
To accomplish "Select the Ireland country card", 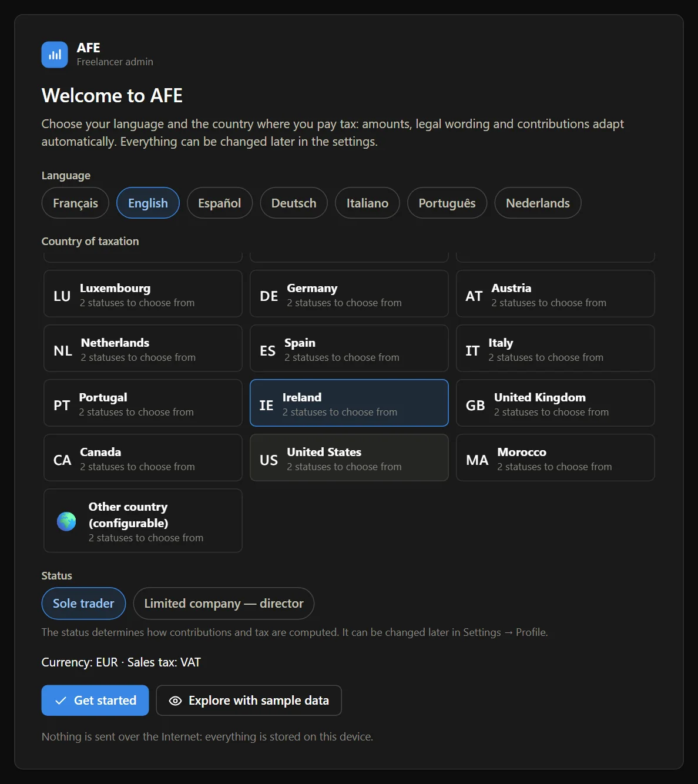I will [x=349, y=403].
